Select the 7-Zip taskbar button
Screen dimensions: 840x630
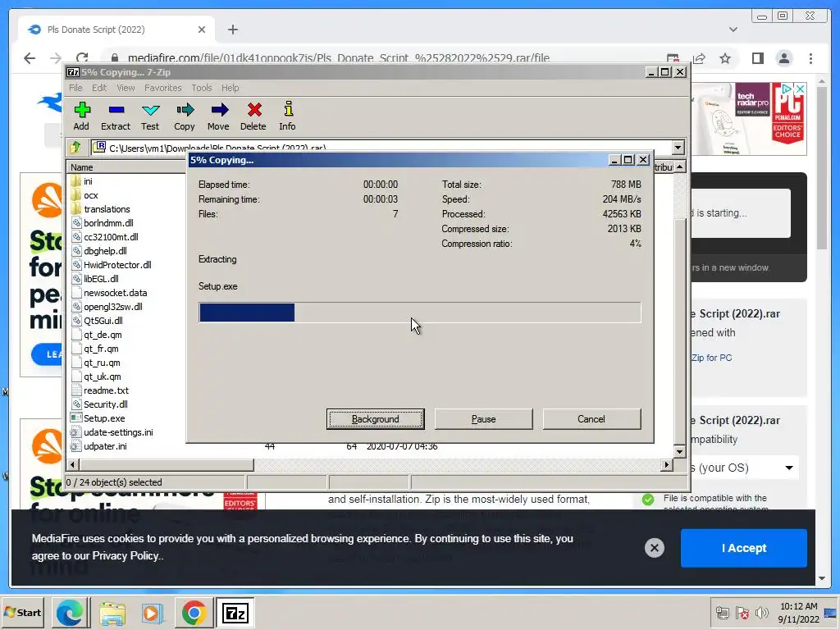(x=235, y=613)
